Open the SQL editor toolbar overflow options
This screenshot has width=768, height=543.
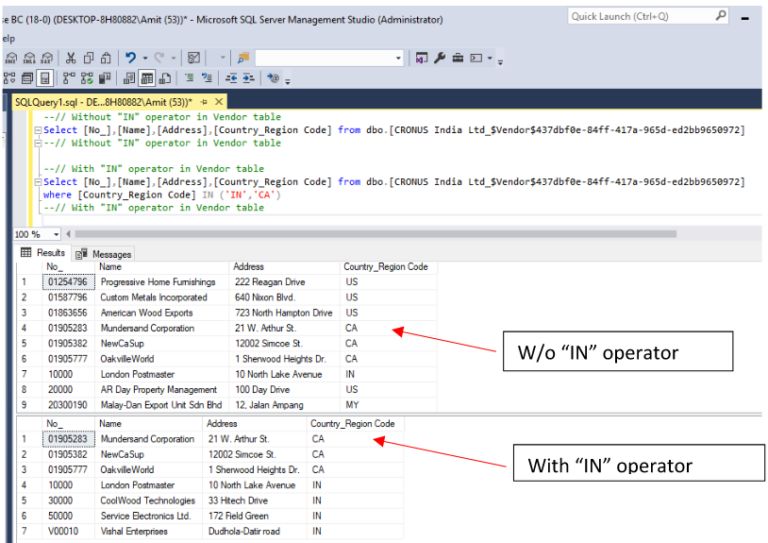pyautogui.click(x=288, y=81)
